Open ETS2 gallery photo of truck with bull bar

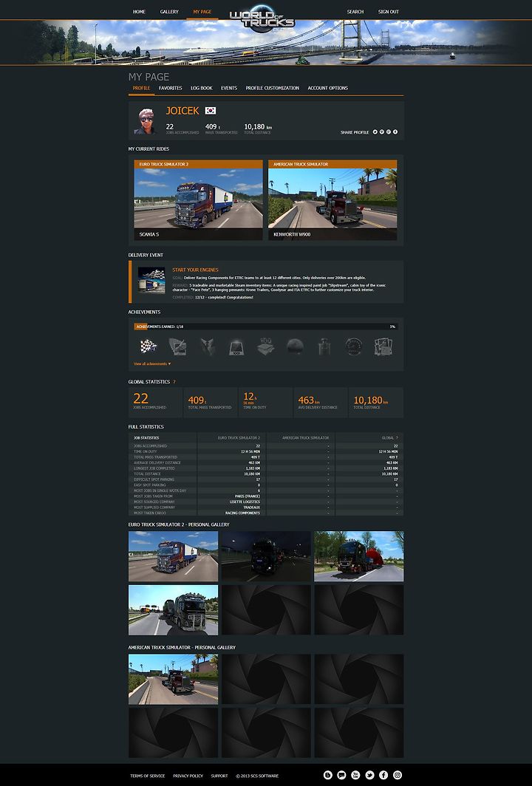coord(173,610)
